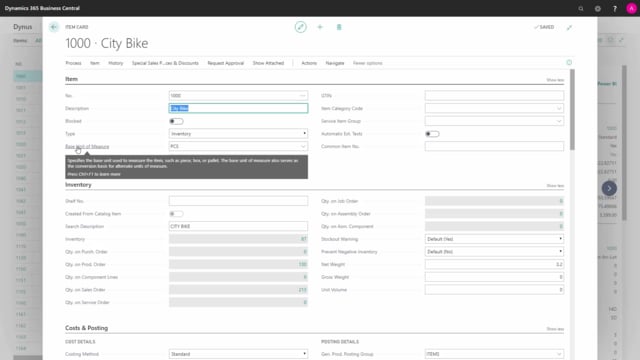Click the delete trash icon
Screen dimensions: 640x360
tap(339, 27)
